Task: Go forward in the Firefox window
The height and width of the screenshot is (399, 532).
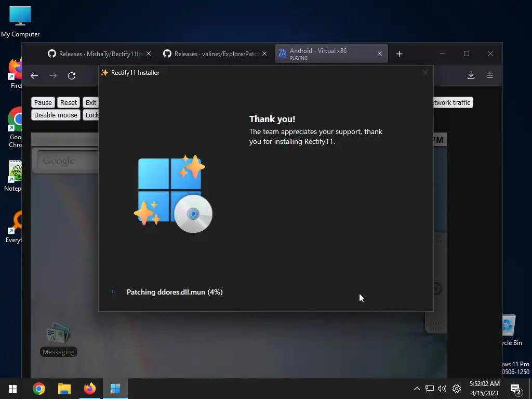Action: pos(53,76)
